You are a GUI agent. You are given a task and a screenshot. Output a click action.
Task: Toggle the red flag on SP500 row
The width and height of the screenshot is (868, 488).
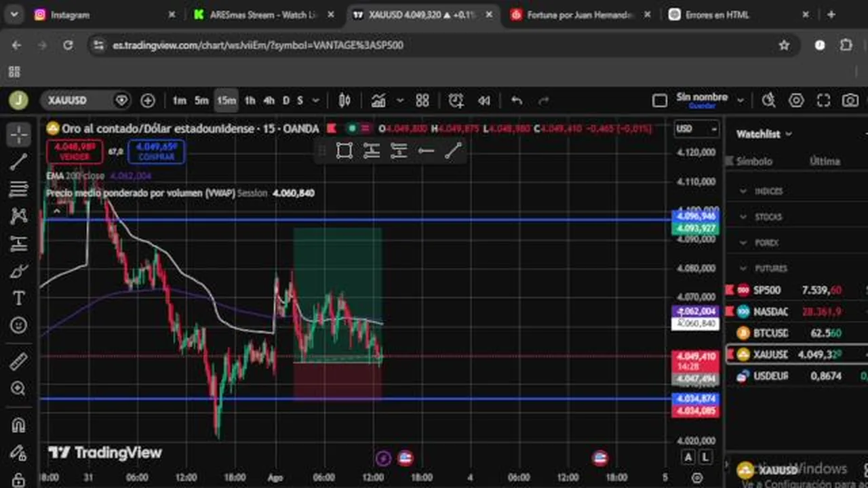tap(730, 290)
